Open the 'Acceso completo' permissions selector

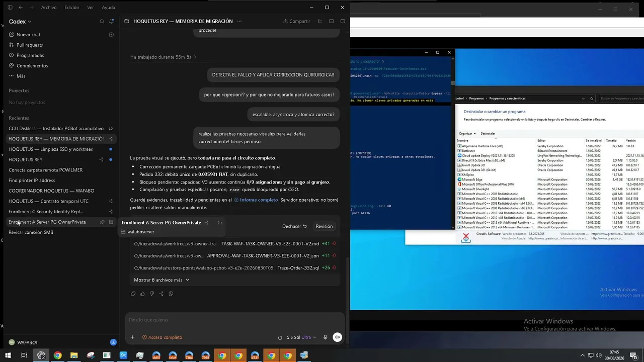(x=162, y=337)
